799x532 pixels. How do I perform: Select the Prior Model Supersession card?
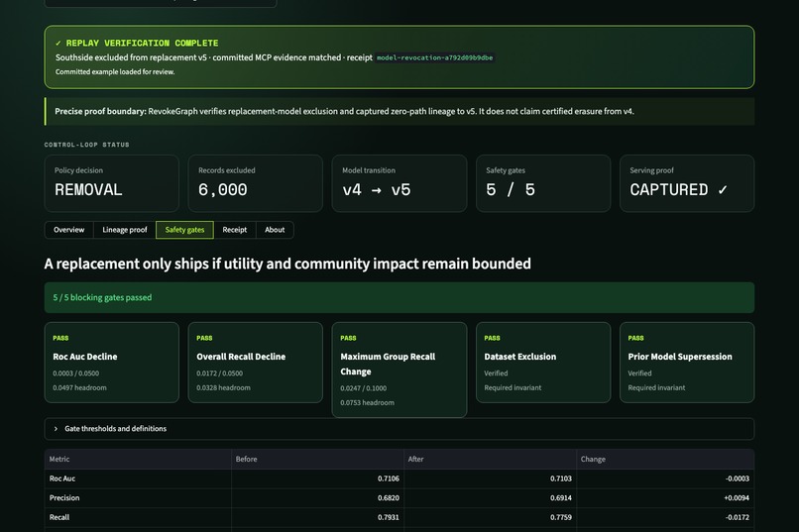pyautogui.click(x=687, y=362)
